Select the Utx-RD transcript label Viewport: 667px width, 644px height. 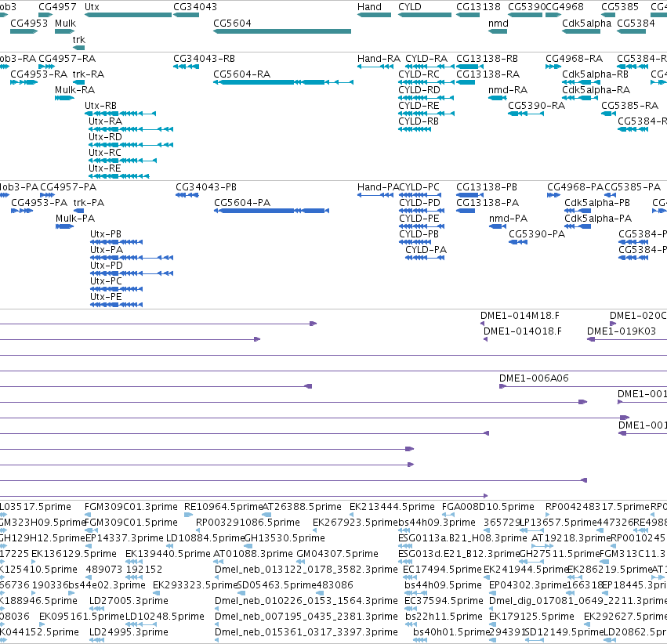105,137
